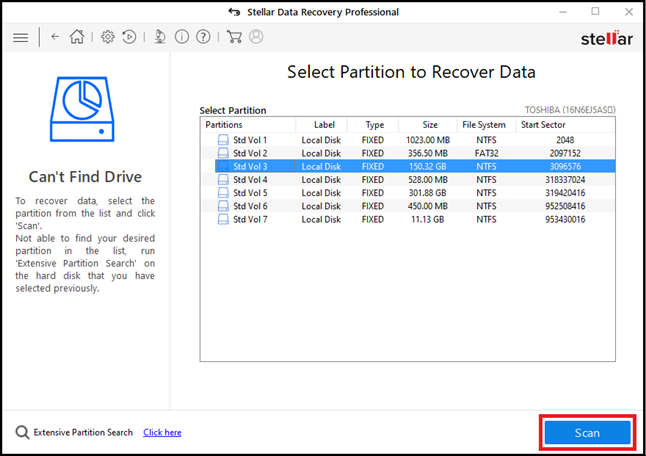Click the Extensive Partition Search label

coord(83,433)
